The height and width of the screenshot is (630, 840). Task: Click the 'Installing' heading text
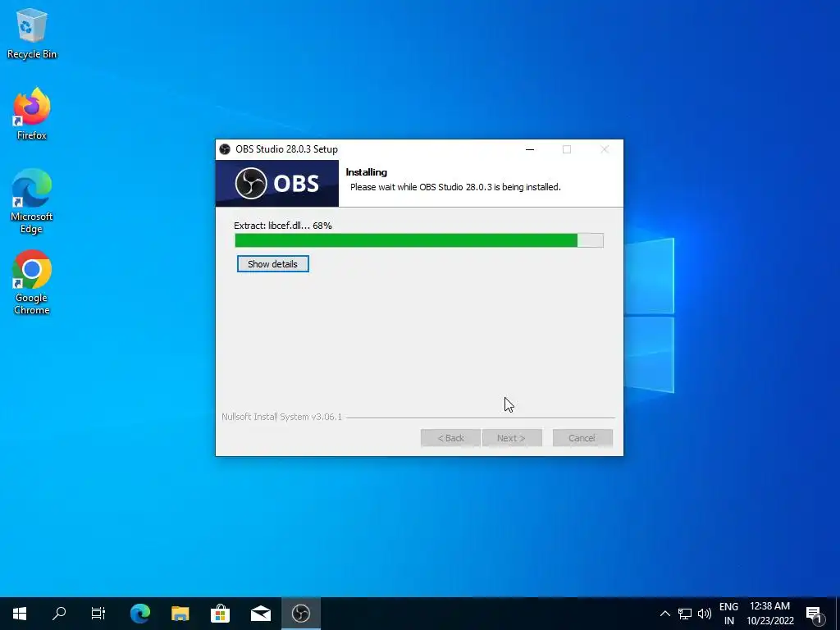tap(367, 172)
